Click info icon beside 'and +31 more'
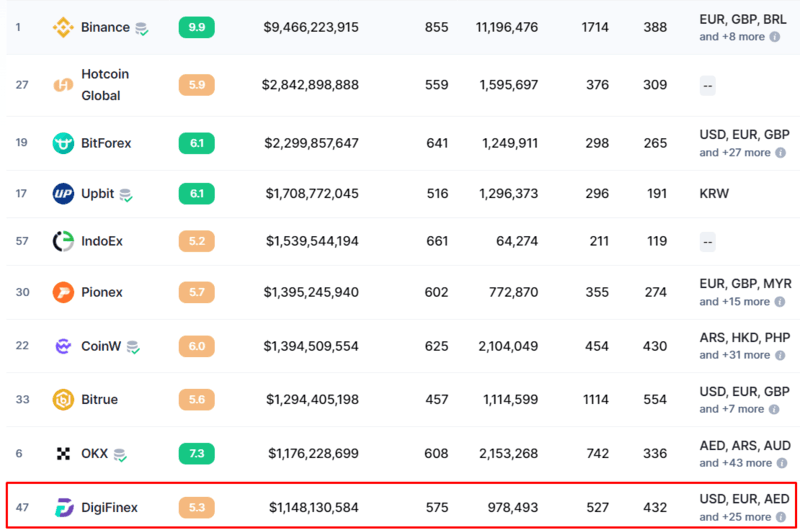 tap(780, 355)
